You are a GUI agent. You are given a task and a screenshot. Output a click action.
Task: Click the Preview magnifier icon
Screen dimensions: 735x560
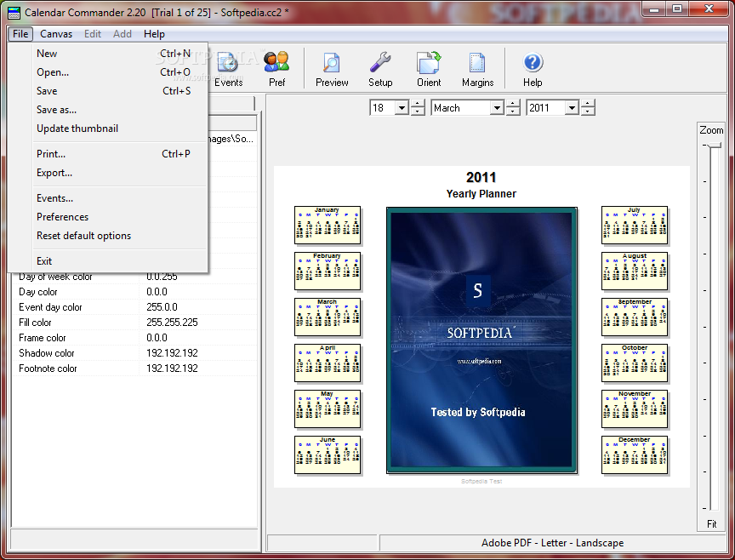tap(332, 70)
